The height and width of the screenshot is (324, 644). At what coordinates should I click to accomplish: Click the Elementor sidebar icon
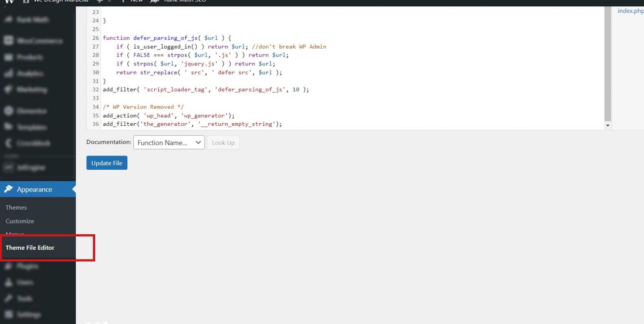click(9, 111)
